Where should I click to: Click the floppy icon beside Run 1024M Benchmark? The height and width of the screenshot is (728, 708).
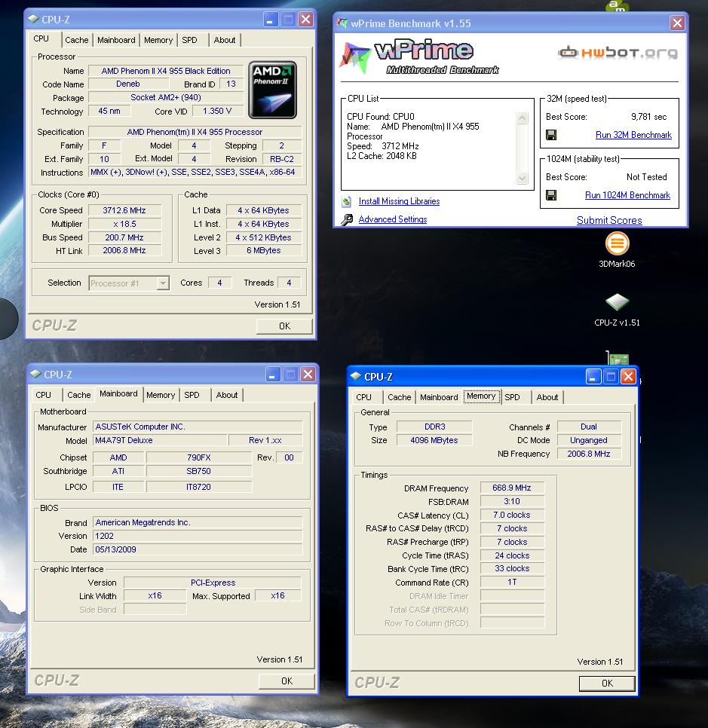pos(551,195)
